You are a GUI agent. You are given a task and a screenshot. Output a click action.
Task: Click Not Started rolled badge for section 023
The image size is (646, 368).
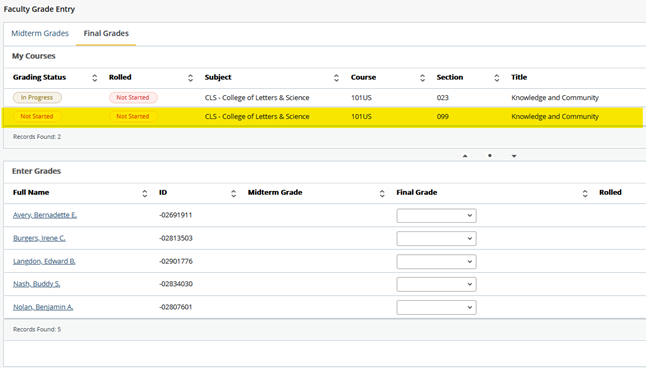[x=133, y=98]
